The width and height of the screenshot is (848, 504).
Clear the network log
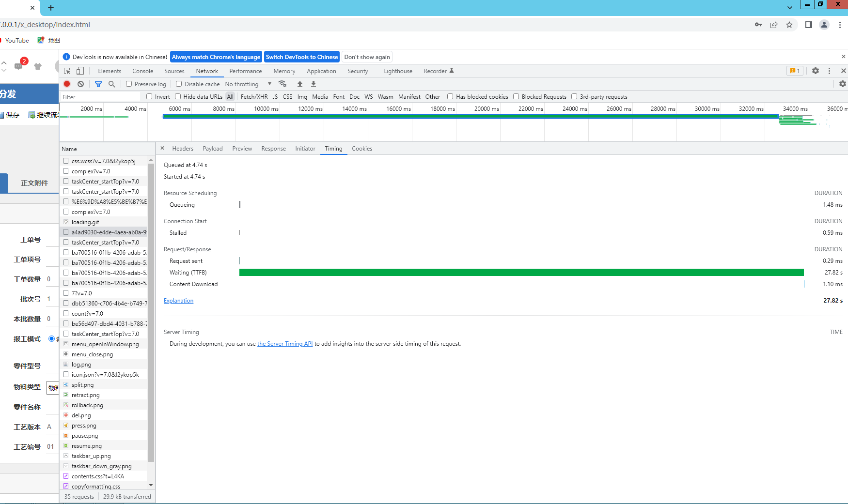(x=81, y=84)
